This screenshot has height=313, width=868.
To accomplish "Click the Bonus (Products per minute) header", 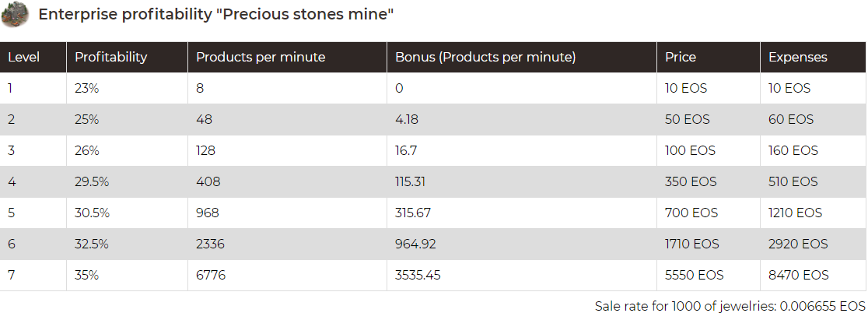I will coord(485,57).
